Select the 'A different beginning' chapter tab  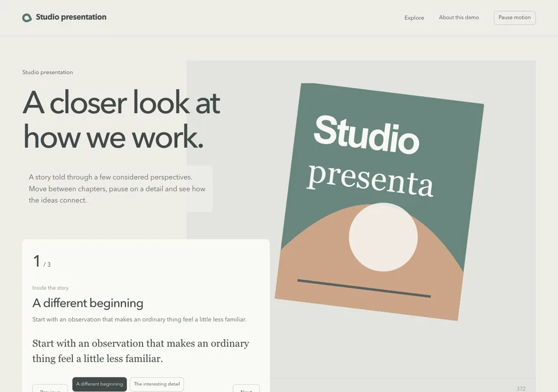click(99, 384)
